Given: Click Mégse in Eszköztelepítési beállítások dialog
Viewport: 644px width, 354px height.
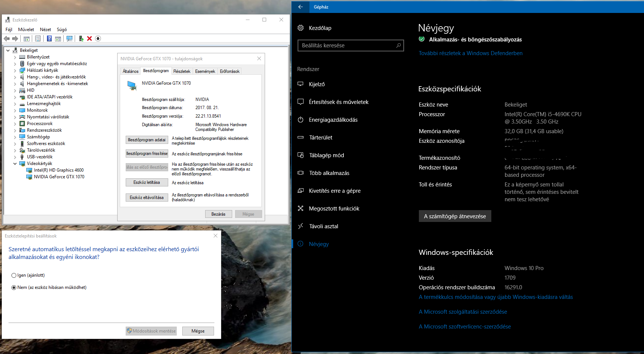Looking at the screenshot, I should [x=198, y=331].
